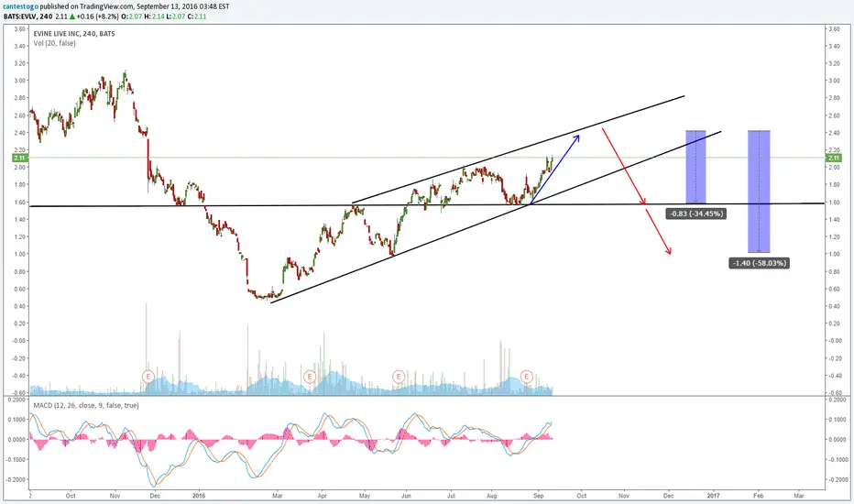Screen dimensions: 854x504
Task: Select the BATS:EVLV ticker symbol
Action: tap(21, 16)
